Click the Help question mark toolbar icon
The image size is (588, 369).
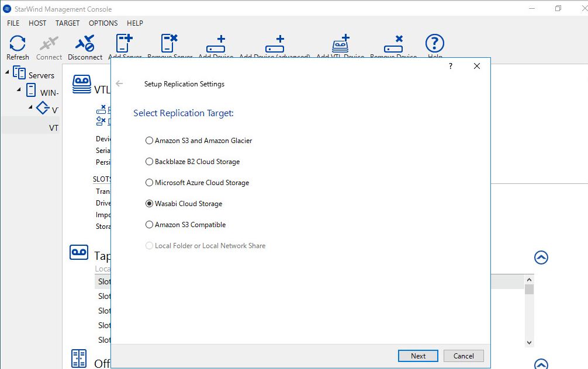435,43
